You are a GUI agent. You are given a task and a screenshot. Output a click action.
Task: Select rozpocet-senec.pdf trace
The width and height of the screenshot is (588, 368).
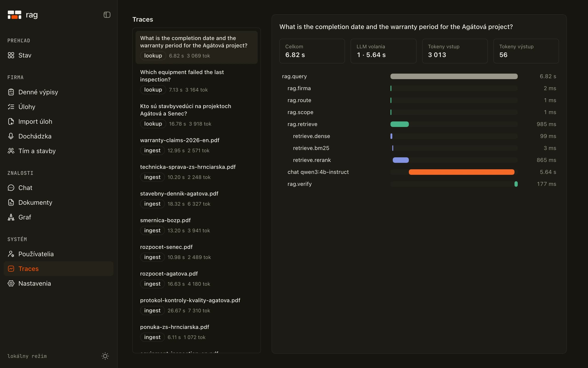[x=197, y=252]
